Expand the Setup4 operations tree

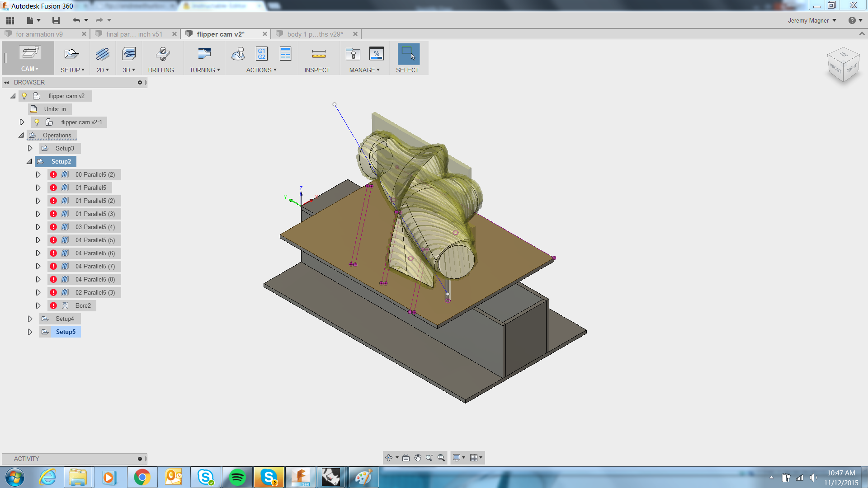pos(30,318)
